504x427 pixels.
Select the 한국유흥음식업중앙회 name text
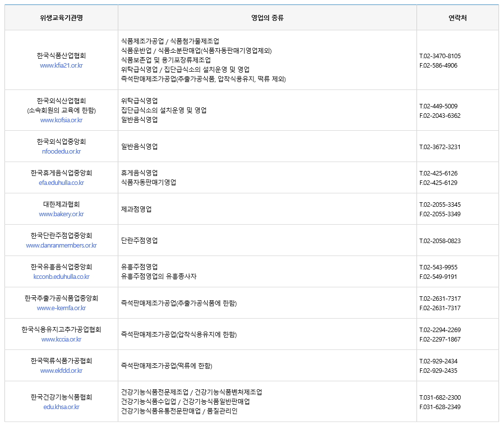[62, 267]
